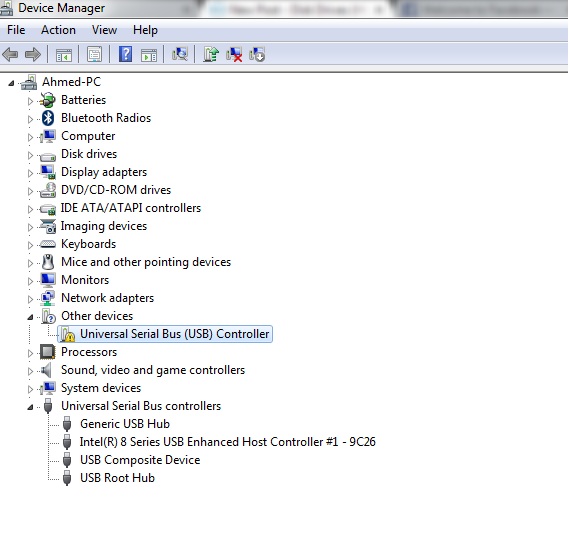Click the System devices category icon
Image resolution: width=569 pixels, height=536 pixels.
[x=48, y=388]
